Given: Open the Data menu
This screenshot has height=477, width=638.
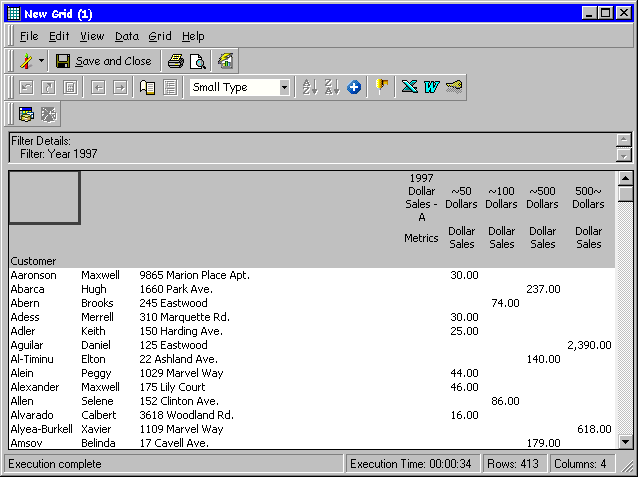Looking at the screenshot, I should (127, 37).
